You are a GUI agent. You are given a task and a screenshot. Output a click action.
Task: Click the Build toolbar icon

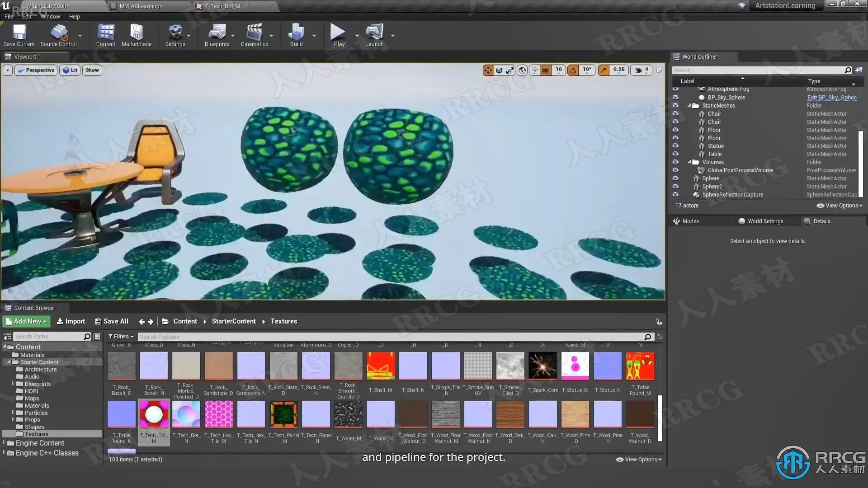[x=296, y=33]
